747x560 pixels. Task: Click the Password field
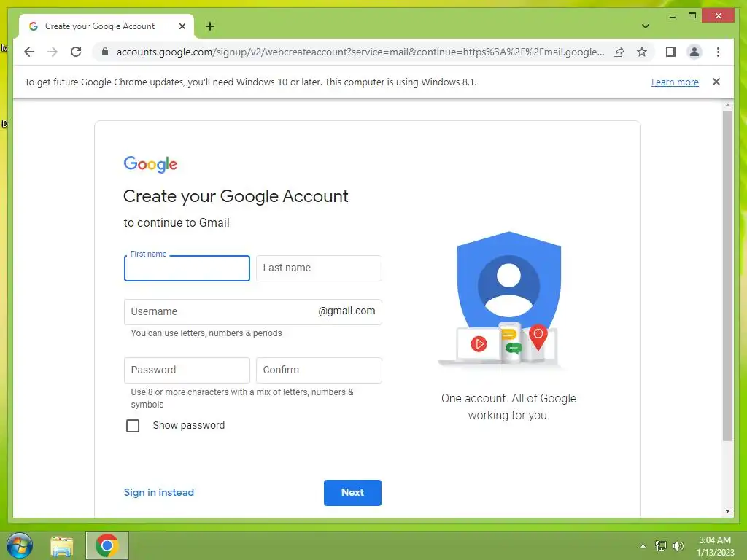(x=187, y=370)
